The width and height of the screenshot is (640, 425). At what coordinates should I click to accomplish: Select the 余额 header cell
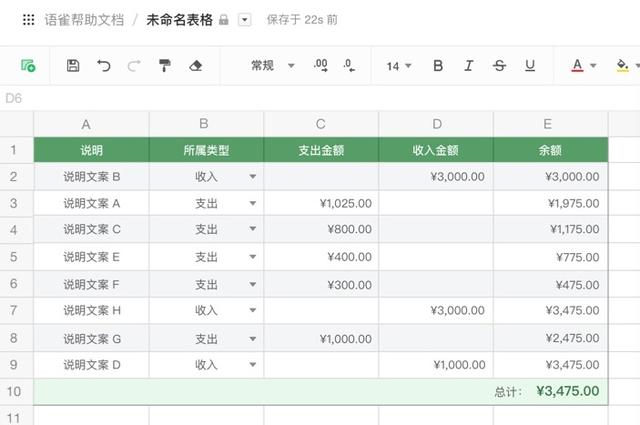[549, 150]
